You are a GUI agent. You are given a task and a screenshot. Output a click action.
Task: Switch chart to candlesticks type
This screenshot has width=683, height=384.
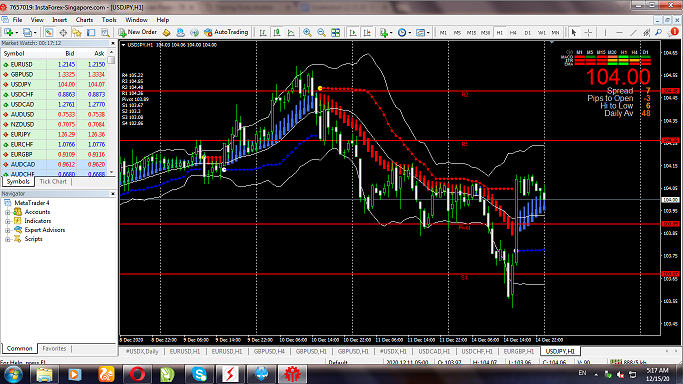coord(277,32)
